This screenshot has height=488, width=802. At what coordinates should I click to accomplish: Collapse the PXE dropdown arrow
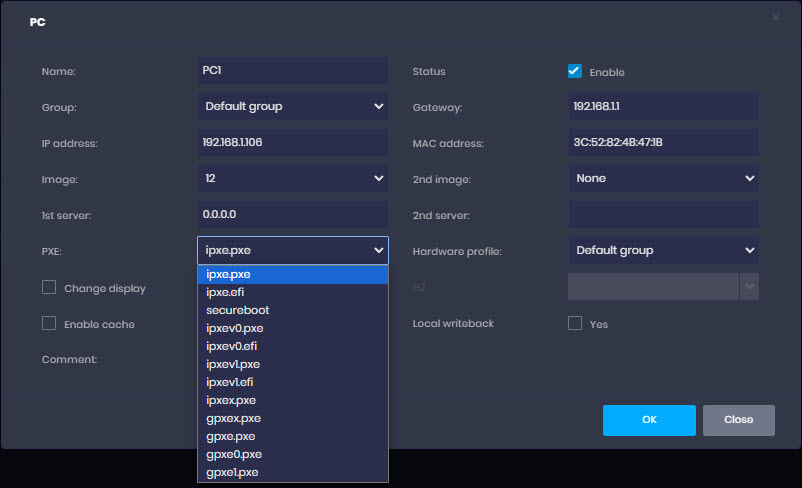click(x=378, y=251)
